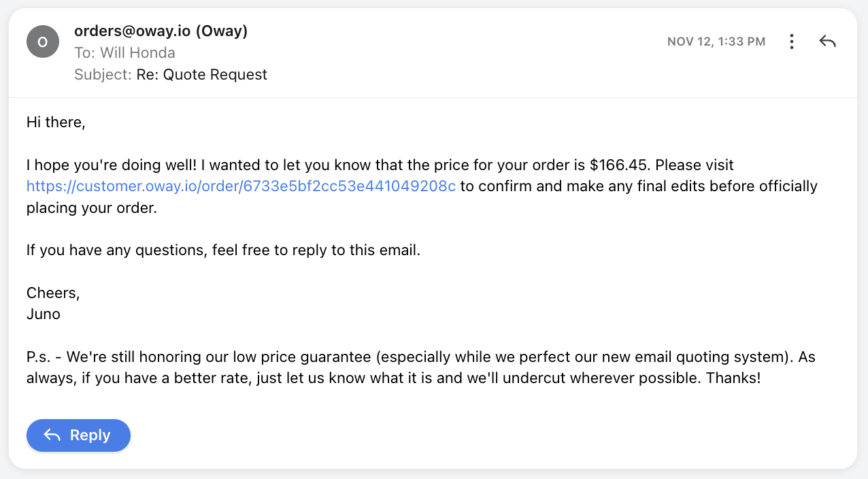Click the reply arrow icon in header

[x=827, y=42]
